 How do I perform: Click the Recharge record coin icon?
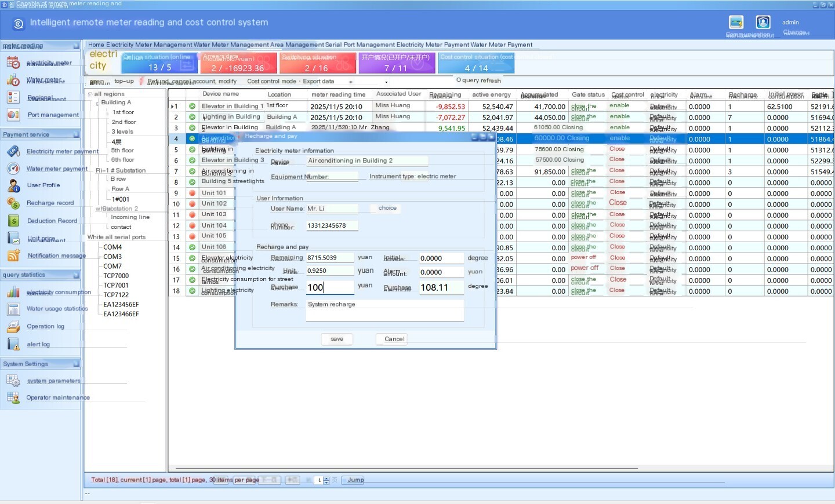pyautogui.click(x=13, y=203)
